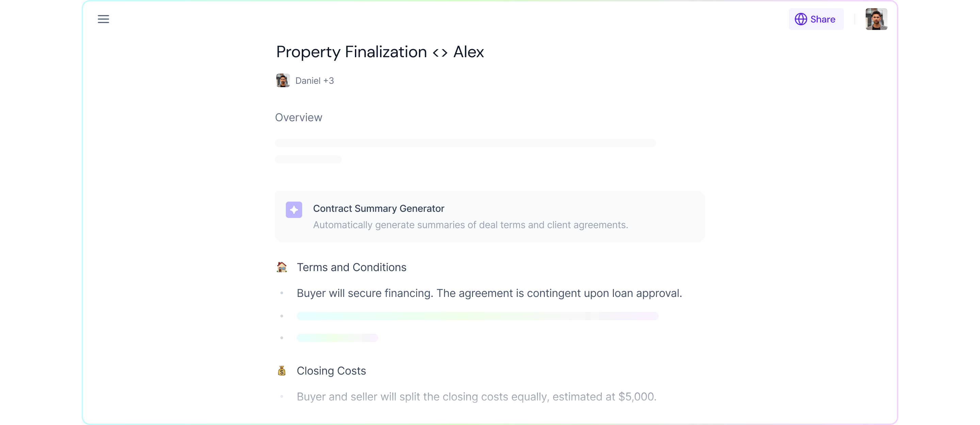Click the house icon beside Terms and Conditions
This screenshot has height=425, width=980.
281,267
